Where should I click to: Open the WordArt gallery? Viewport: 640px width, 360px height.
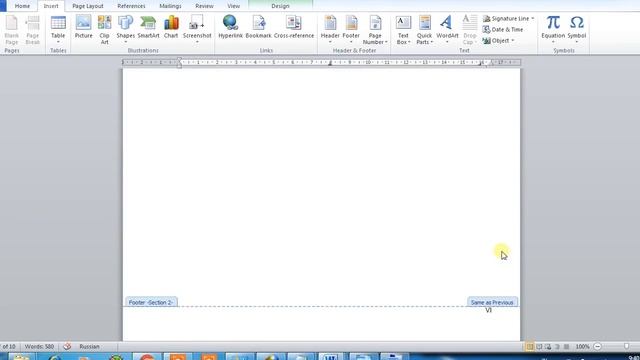447,30
